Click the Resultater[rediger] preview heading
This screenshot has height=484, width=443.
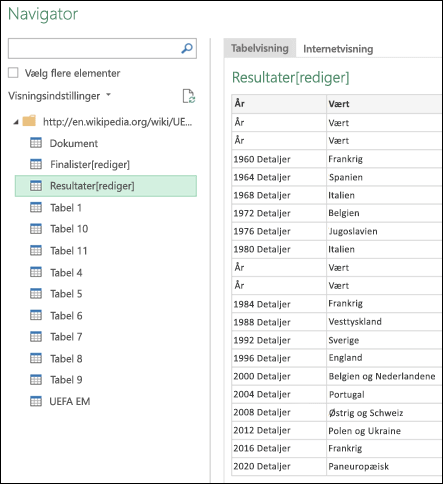[x=291, y=78]
